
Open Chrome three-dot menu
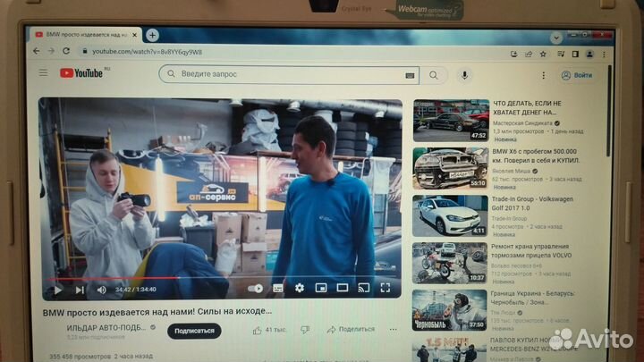(x=604, y=55)
